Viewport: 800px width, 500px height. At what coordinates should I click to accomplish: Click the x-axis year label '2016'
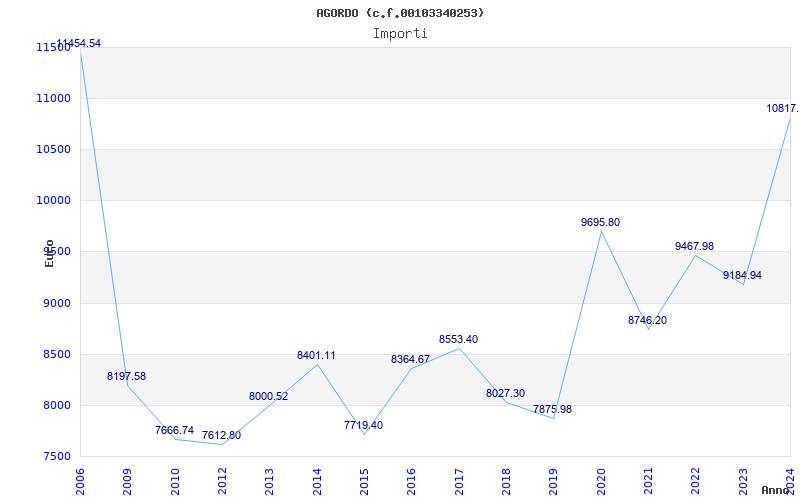click(x=411, y=481)
